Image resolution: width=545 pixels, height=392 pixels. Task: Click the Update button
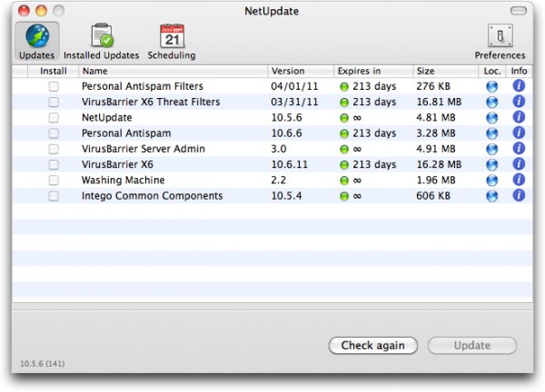[x=472, y=346]
